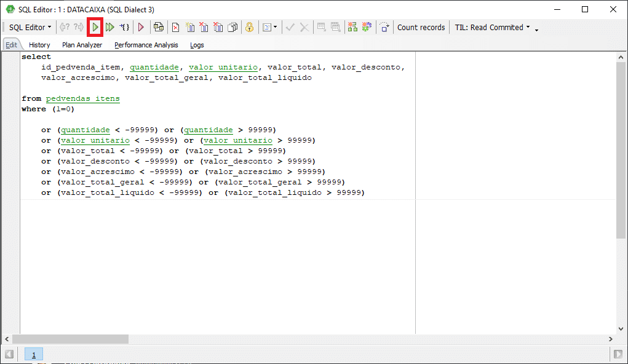This screenshot has height=364, width=628.
Task: Click the green Execute query play button
Action: click(x=95, y=27)
